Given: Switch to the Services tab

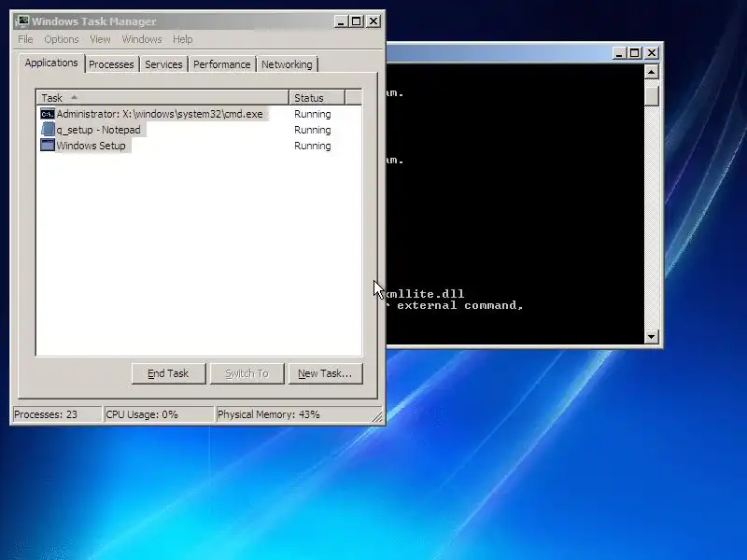Looking at the screenshot, I should (x=163, y=64).
